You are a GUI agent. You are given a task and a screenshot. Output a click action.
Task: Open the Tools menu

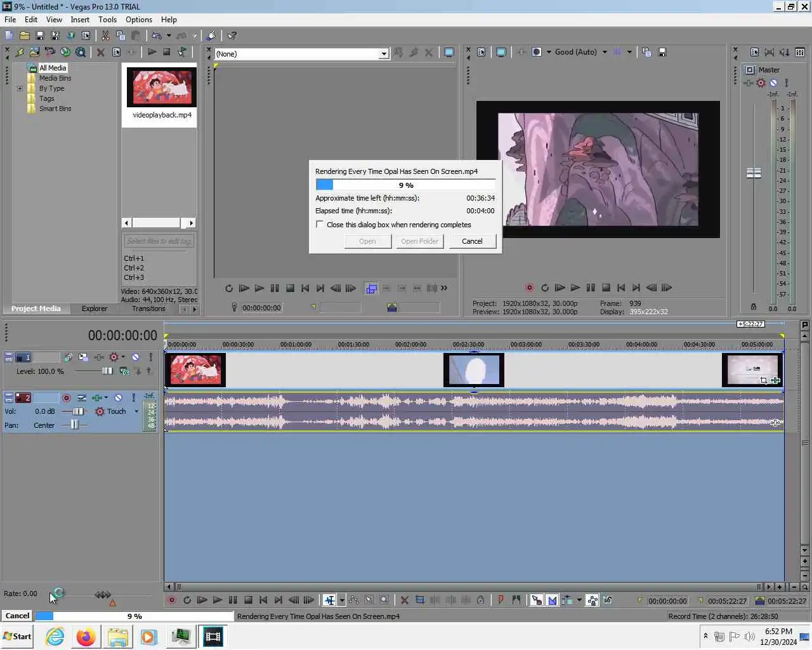(x=107, y=20)
